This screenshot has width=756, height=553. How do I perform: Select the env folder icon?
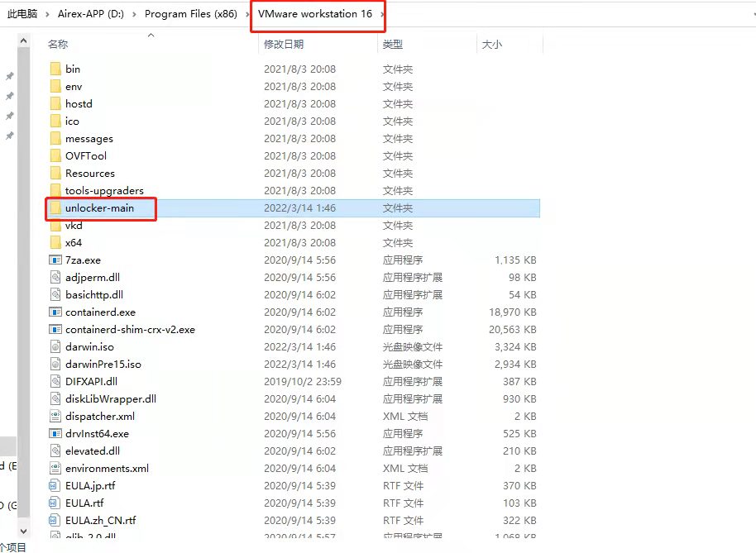click(x=55, y=86)
